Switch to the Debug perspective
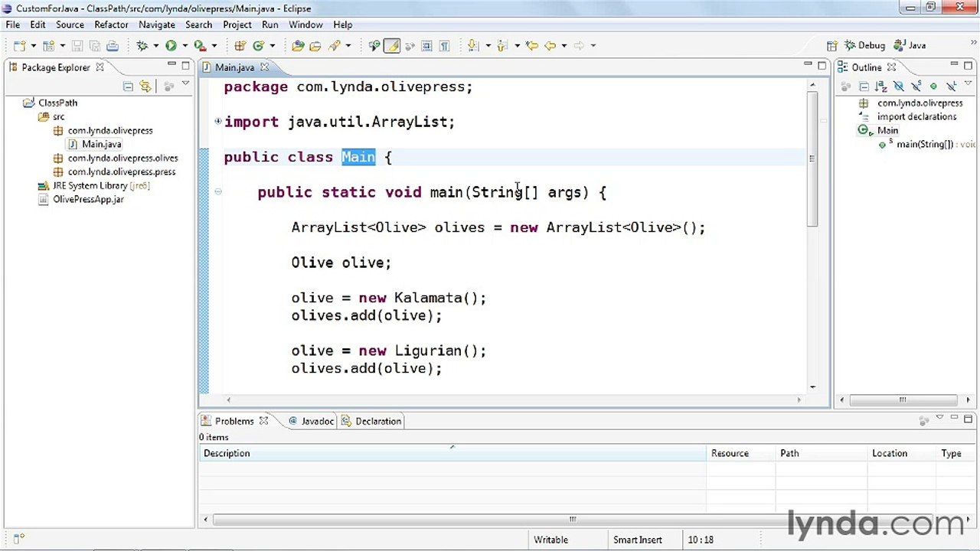Viewport: 980px width, 551px height. pyautogui.click(x=865, y=46)
